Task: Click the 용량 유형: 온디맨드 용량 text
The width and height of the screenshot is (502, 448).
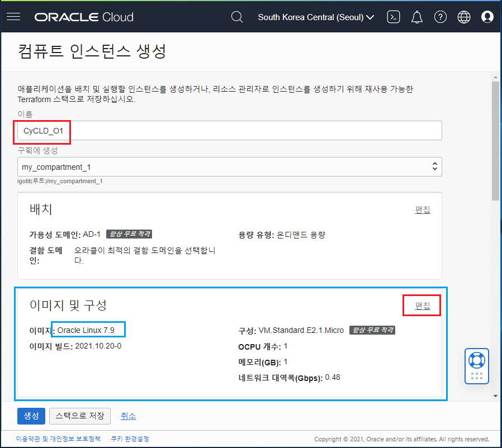Action: [282, 235]
